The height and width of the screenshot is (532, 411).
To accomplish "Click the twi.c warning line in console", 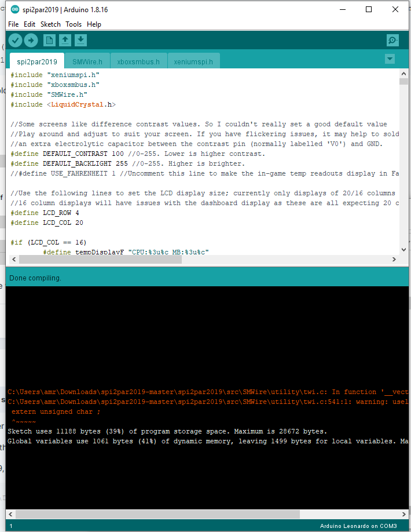I will click(208, 402).
